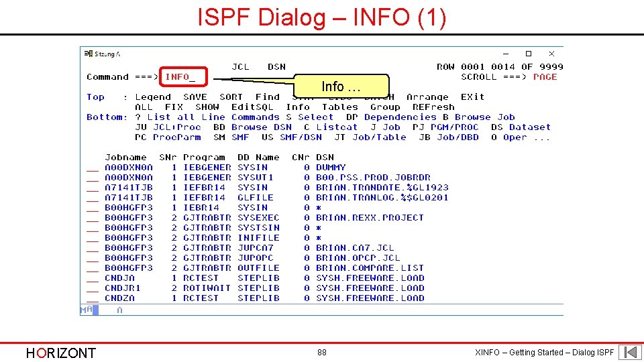644x362 pixels.
Task: Click the PC ProcParm line command
Action: pyautogui.click(x=168, y=137)
